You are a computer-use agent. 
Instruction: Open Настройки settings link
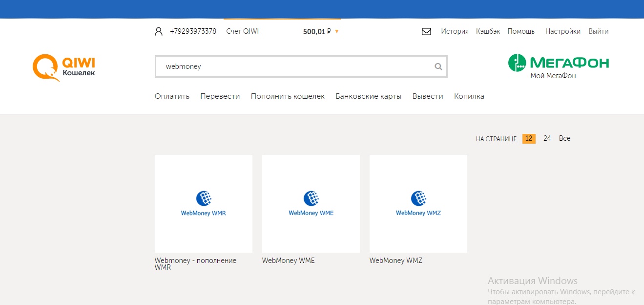pyautogui.click(x=562, y=31)
